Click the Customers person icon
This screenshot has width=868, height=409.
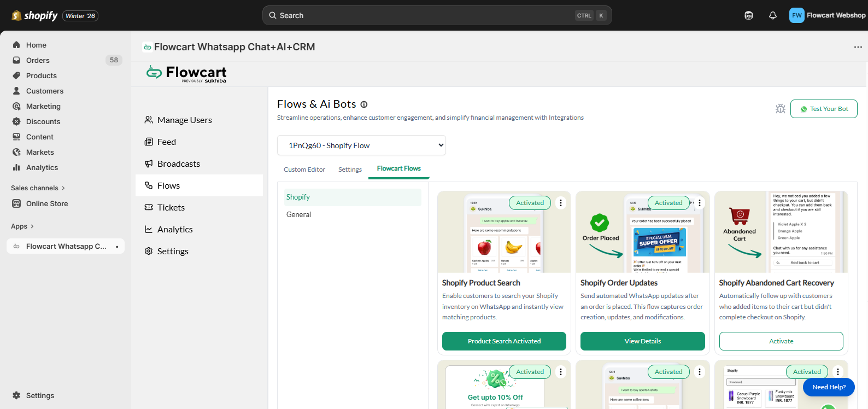point(16,91)
